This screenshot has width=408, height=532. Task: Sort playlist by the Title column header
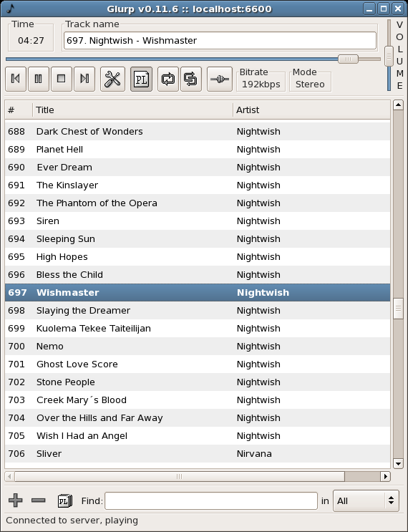tap(133, 110)
